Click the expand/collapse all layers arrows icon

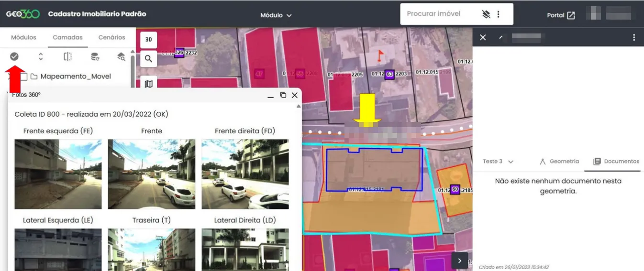41,56
